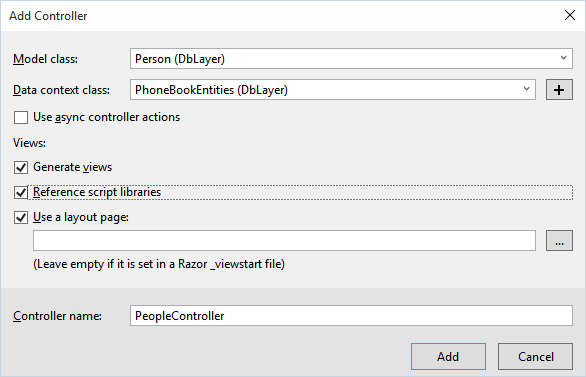Confirm with the Add button
Viewport: 586px width, 377px height.
pyautogui.click(x=448, y=356)
